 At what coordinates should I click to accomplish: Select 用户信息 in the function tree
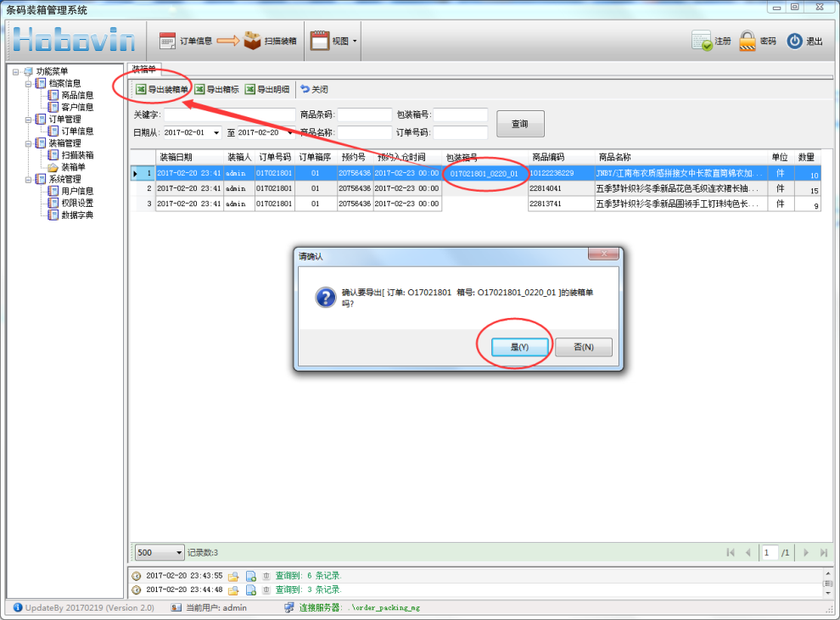point(76,192)
